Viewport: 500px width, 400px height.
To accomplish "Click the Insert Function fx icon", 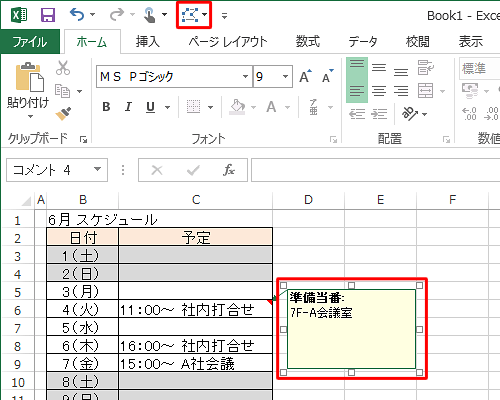I will click(229, 170).
